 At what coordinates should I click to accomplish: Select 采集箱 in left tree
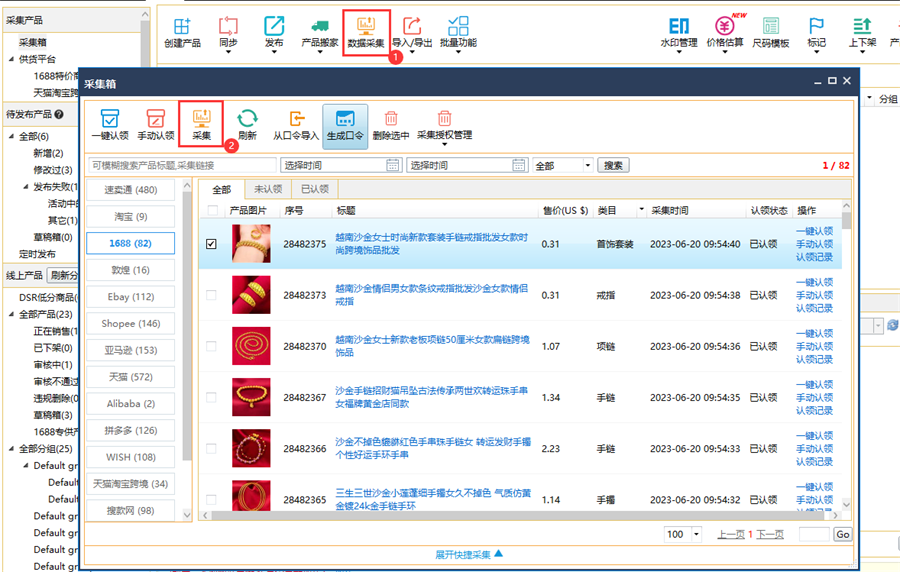coord(33,42)
